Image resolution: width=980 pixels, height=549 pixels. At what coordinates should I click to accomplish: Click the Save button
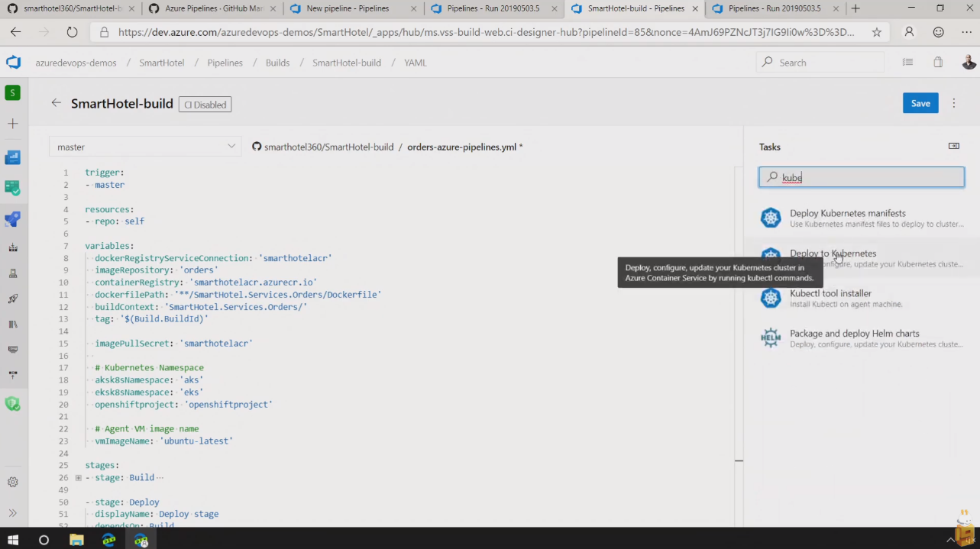tap(920, 103)
